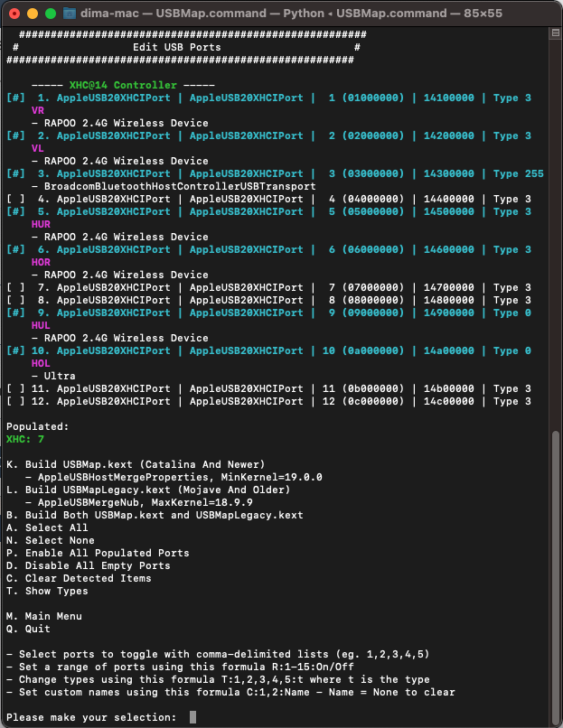The width and height of the screenshot is (563, 728).
Task: Click 'B. Build Both' kexts option
Action: point(155,516)
